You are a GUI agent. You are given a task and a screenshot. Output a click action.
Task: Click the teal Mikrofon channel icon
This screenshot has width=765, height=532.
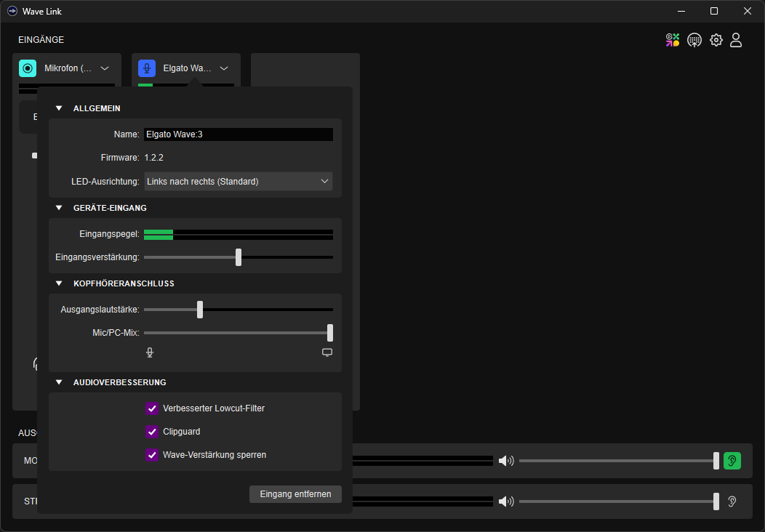[x=28, y=68]
